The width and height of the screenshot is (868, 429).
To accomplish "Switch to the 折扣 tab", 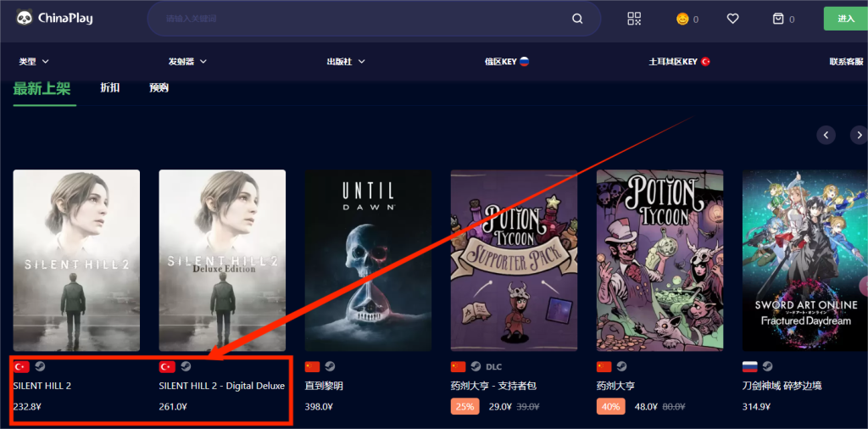I will point(109,87).
